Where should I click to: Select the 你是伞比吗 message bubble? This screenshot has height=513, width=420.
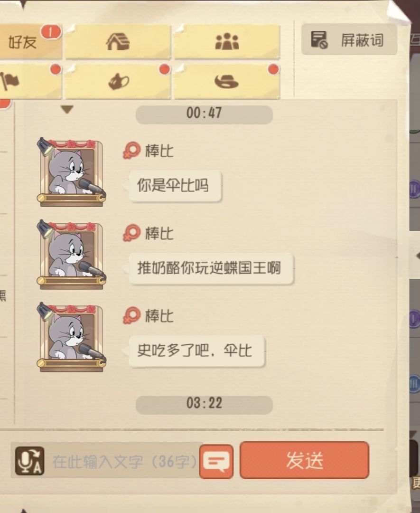(175, 186)
